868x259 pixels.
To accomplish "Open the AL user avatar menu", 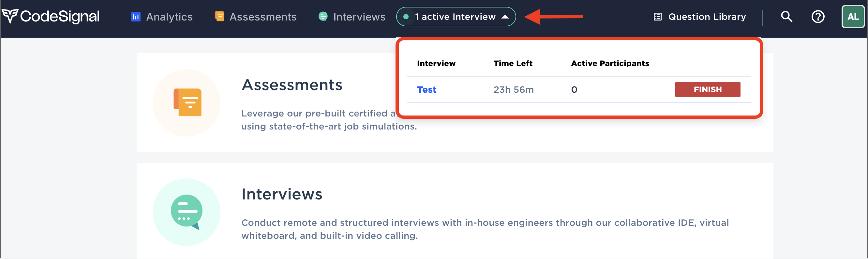I will coord(853,17).
